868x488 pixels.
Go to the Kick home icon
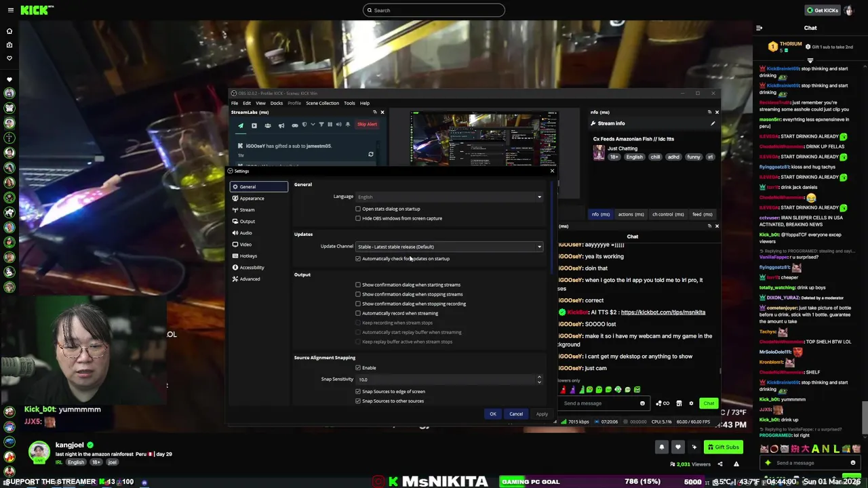[x=9, y=31]
